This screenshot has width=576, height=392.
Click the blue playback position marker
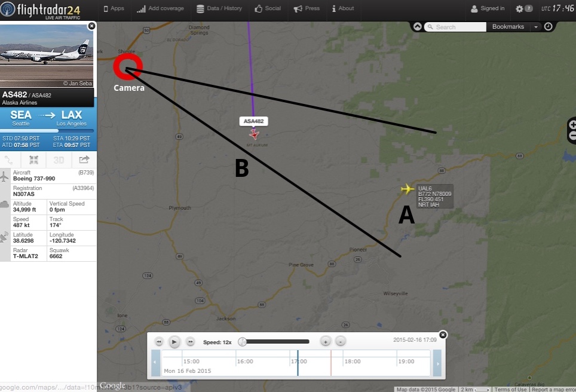[x=298, y=363]
